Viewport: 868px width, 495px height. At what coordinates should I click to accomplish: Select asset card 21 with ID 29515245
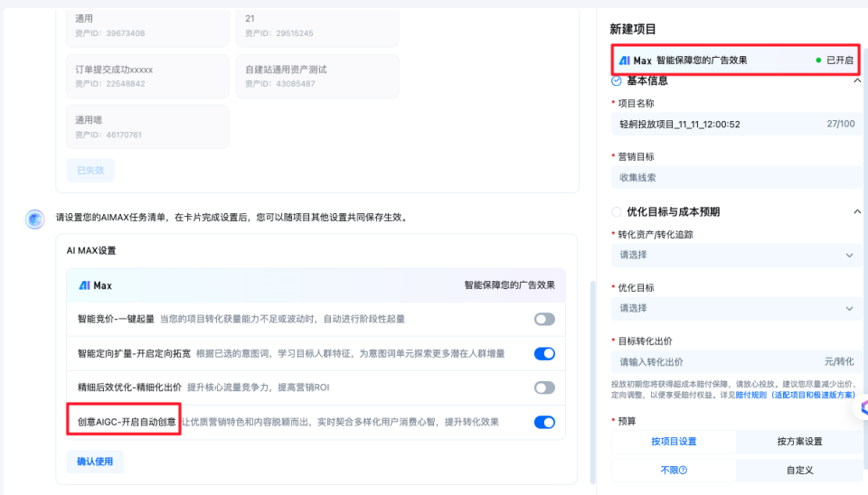pyautogui.click(x=317, y=26)
